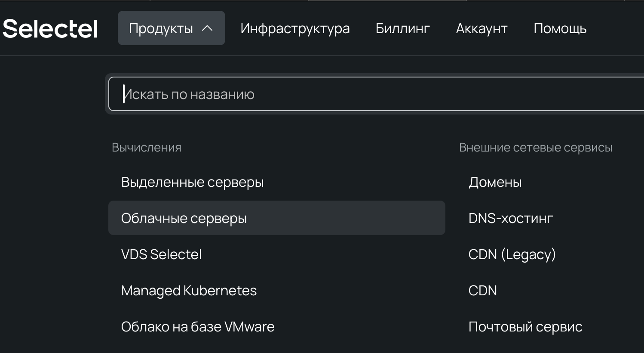Collapse the Продукты dropdown menu

tap(172, 28)
